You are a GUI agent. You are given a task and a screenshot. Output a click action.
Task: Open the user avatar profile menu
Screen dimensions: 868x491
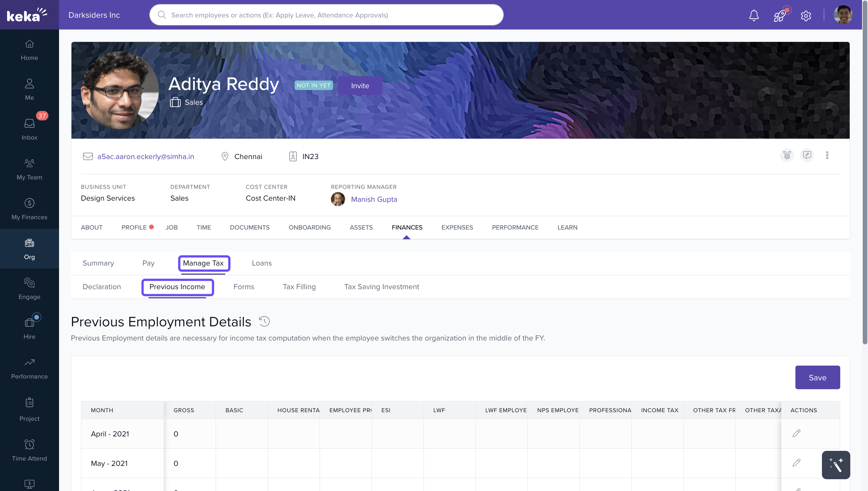click(843, 15)
